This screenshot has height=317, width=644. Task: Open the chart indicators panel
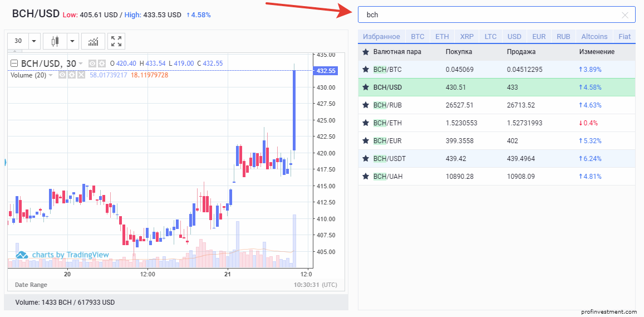pos(93,41)
